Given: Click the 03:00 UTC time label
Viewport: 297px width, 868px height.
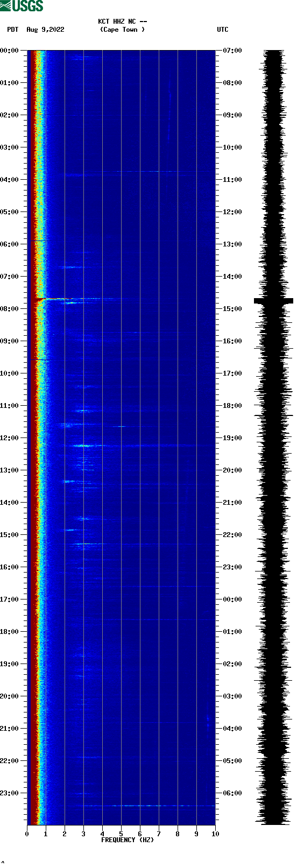Looking at the screenshot, I should point(232,696).
